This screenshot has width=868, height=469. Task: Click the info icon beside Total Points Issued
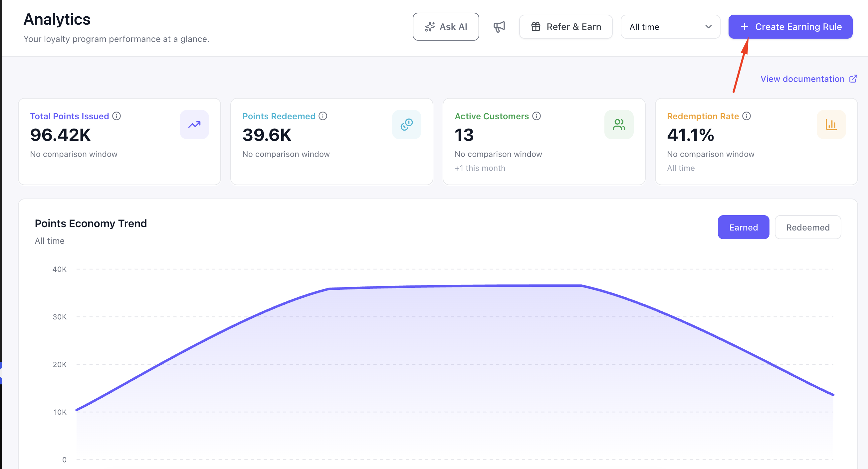(x=116, y=116)
